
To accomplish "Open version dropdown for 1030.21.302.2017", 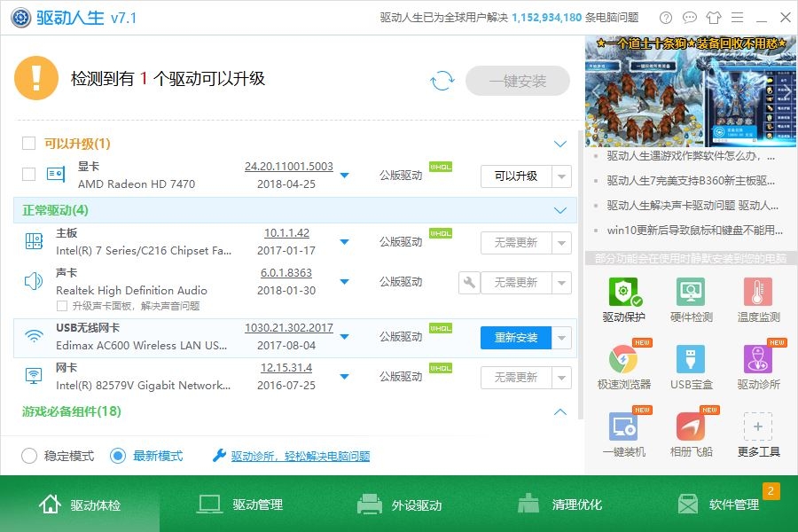I will point(345,337).
